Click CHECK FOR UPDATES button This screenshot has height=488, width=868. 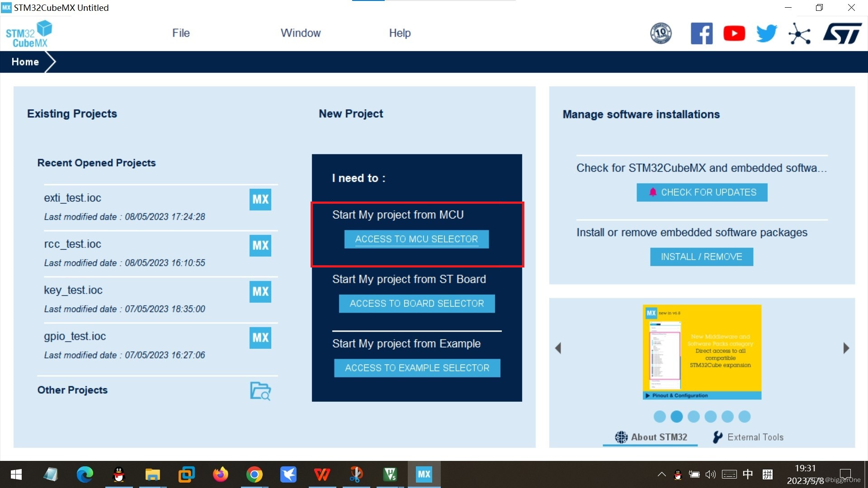pyautogui.click(x=702, y=192)
